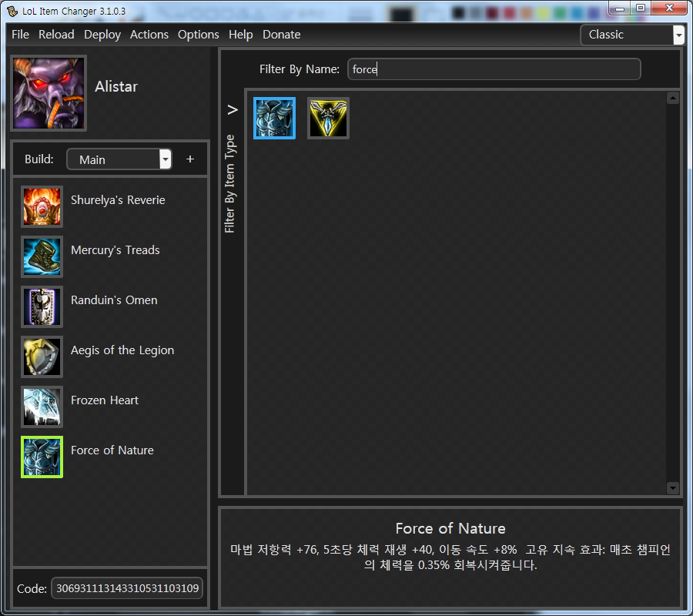Image resolution: width=693 pixels, height=616 pixels.
Task: Click the item list scroll down arrow
Action: click(x=673, y=488)
